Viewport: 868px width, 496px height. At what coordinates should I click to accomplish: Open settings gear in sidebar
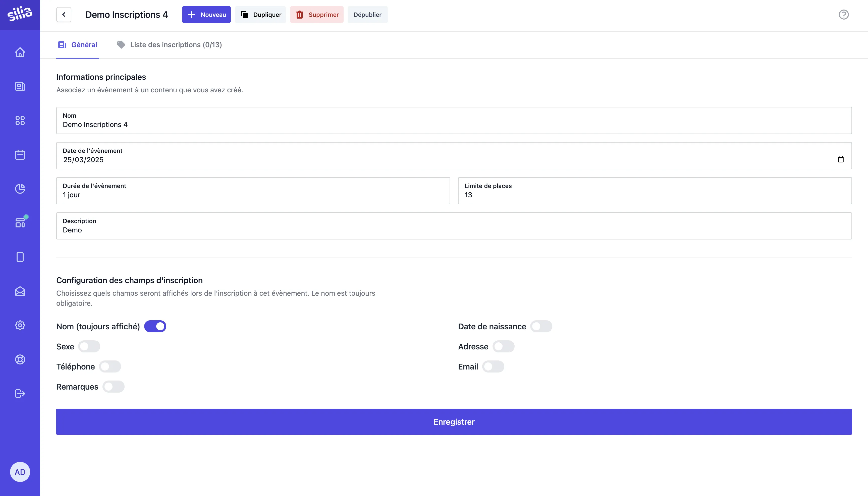pos(20,325)
